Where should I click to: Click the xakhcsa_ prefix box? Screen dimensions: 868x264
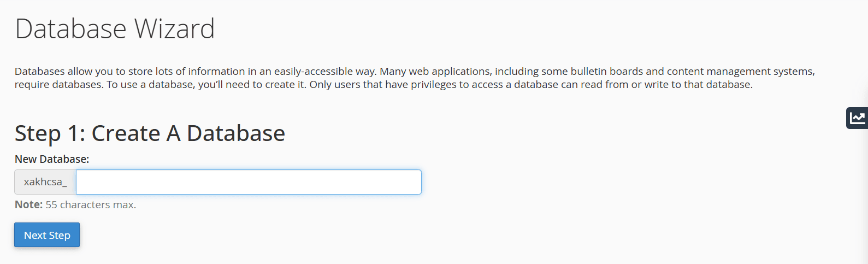(x=45, y=182)
